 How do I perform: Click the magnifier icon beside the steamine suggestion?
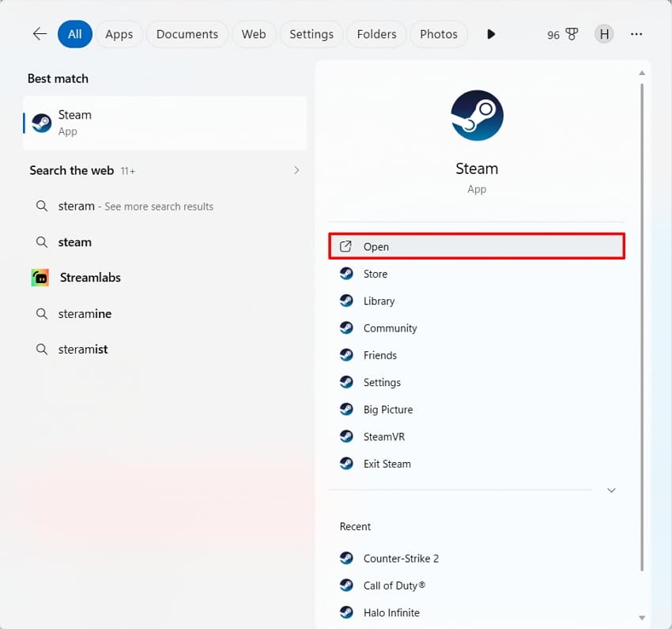41,313
